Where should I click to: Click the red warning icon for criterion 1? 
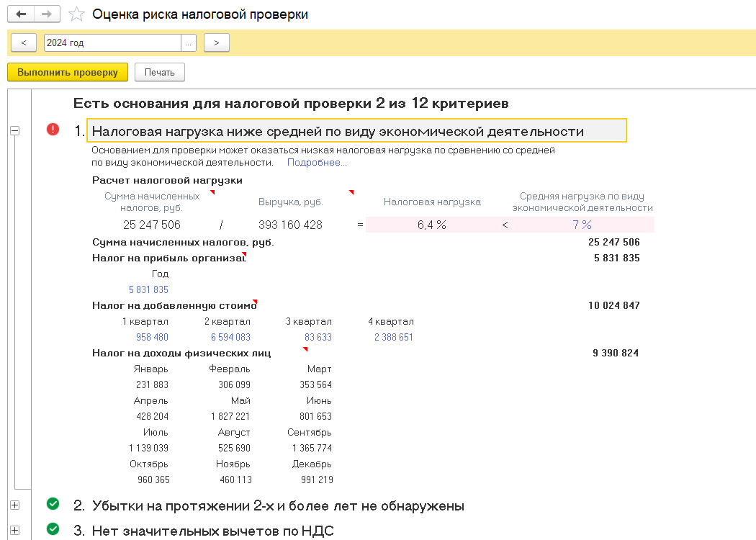pyautogui.click(x=53, y=130)
